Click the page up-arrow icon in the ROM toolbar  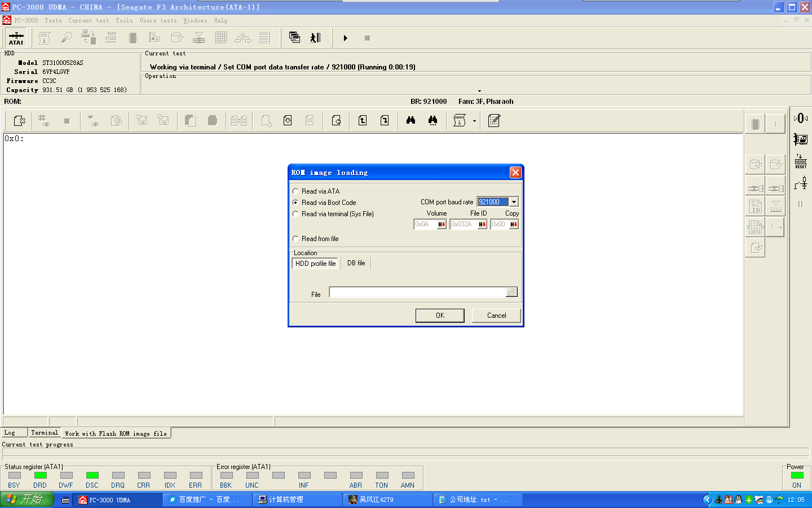point(363,121)
